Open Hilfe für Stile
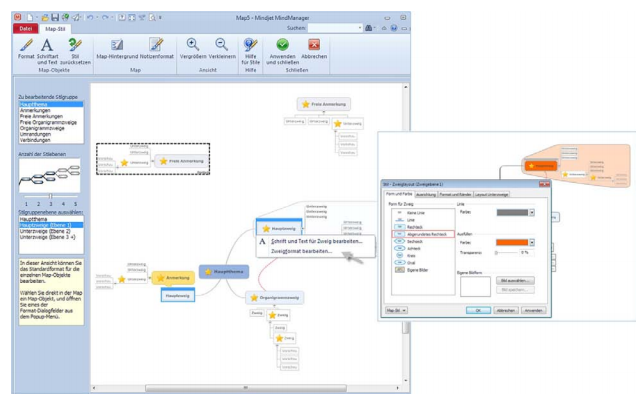Image resolution: width=641 pixels, height=400 pixels. [x=251, y=51]
